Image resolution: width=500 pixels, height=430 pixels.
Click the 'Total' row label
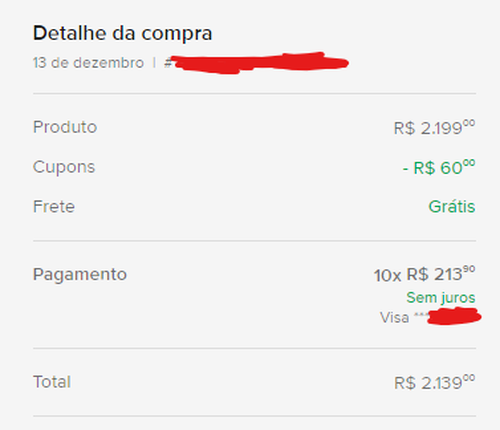coord(52,382)
